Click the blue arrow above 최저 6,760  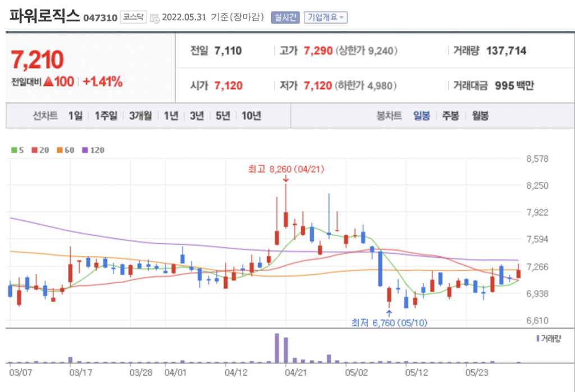point(389,312)
